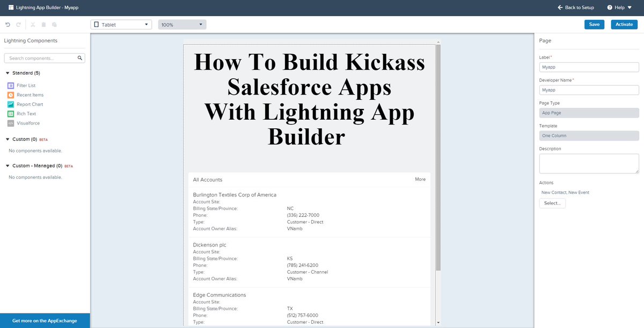Viewport: 644px width, 328px height.
Task: Select the Report Chart component icon
Action: click(x=11, y=104)
